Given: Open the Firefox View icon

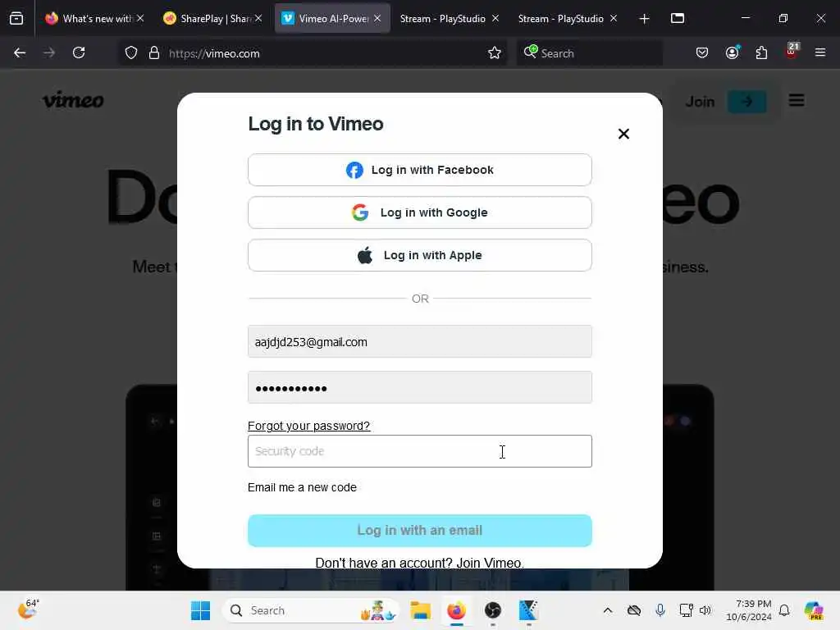Looking at the screenshot, I should point(16,19).
